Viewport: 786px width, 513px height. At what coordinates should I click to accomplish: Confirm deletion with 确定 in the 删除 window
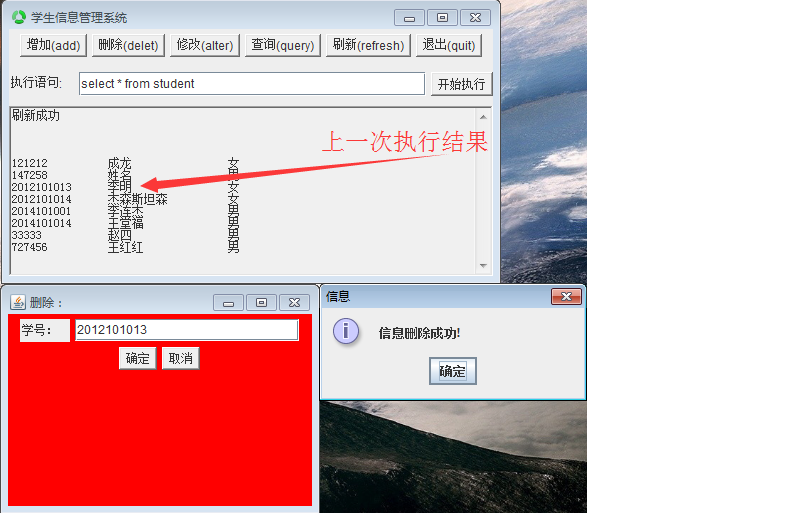click(137, 359)
